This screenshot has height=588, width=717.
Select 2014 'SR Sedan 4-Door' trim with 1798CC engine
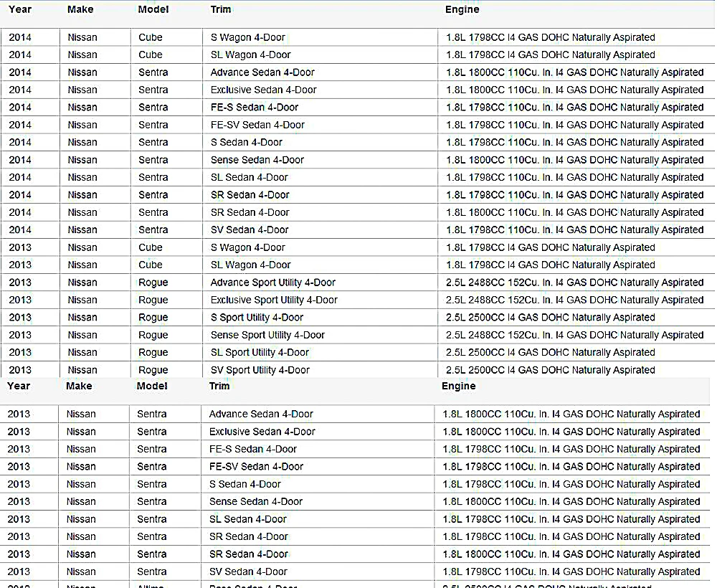point(250,195)
